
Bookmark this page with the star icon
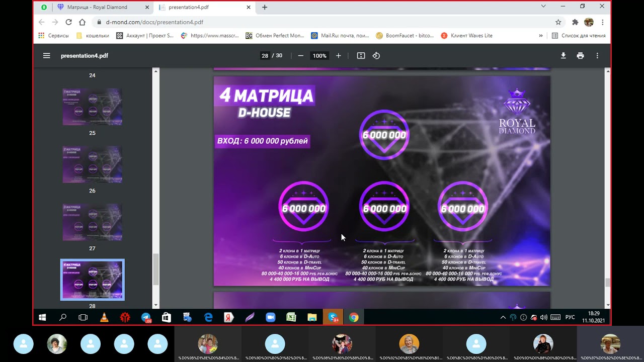558,22
